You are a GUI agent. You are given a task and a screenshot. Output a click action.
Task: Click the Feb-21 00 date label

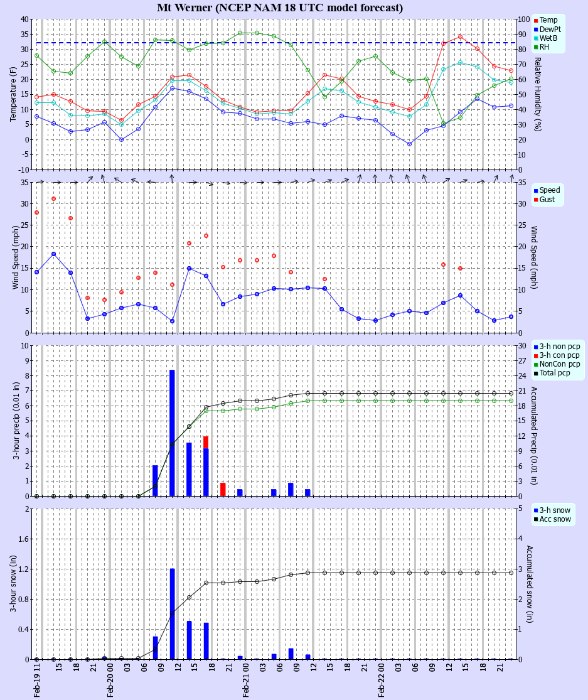246,682
